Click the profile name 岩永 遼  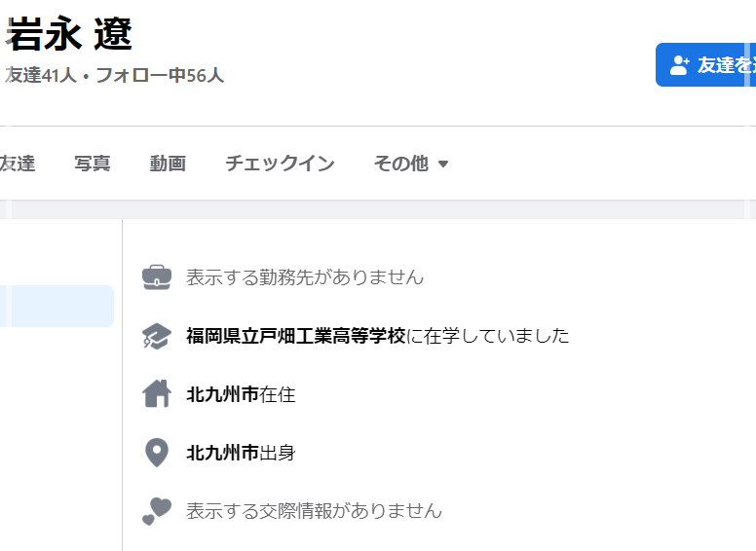pyautogui.click(x=69, y=34)
